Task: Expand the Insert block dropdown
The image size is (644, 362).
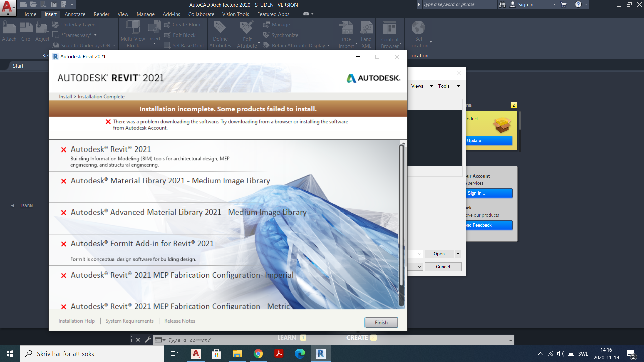Action: coord(154,44)
